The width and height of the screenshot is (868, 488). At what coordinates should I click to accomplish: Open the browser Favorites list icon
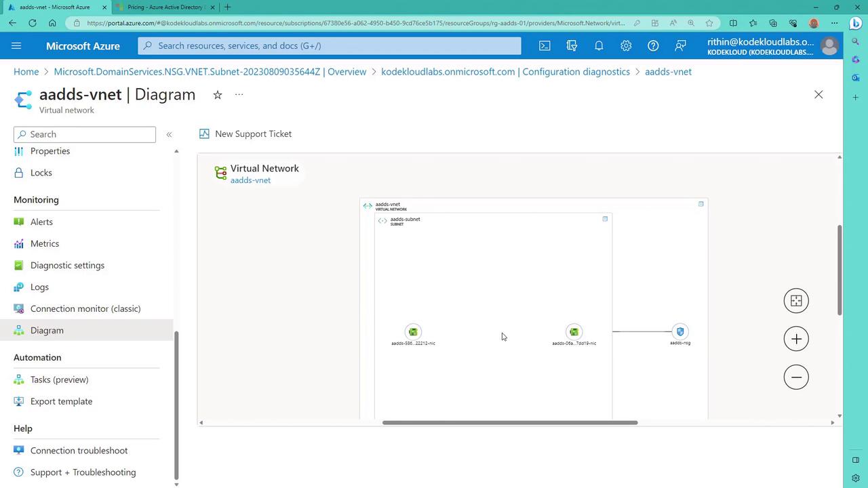click(753, 22)
